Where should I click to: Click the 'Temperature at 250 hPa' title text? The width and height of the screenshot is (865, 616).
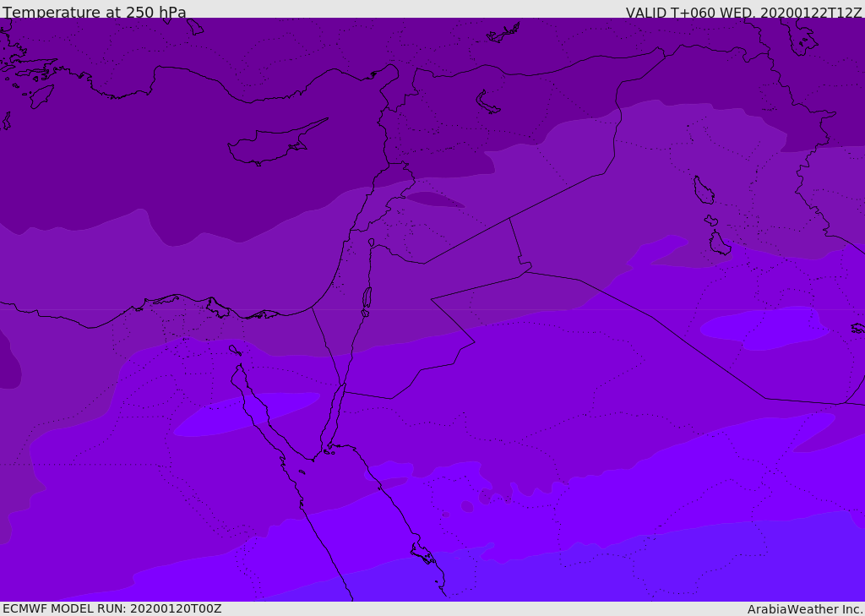point(95,12)
